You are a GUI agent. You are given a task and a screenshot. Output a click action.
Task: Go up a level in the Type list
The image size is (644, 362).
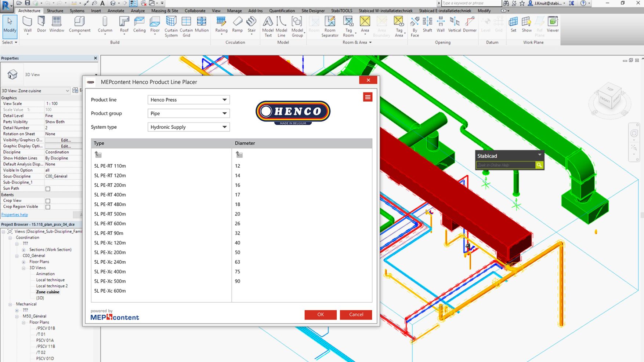tap(98, 154)
